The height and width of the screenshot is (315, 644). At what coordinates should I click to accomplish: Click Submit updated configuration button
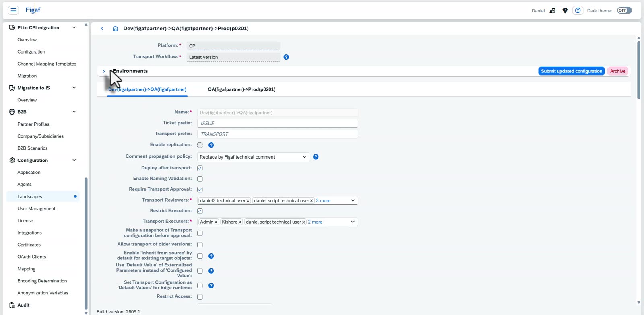coord(572,71)
